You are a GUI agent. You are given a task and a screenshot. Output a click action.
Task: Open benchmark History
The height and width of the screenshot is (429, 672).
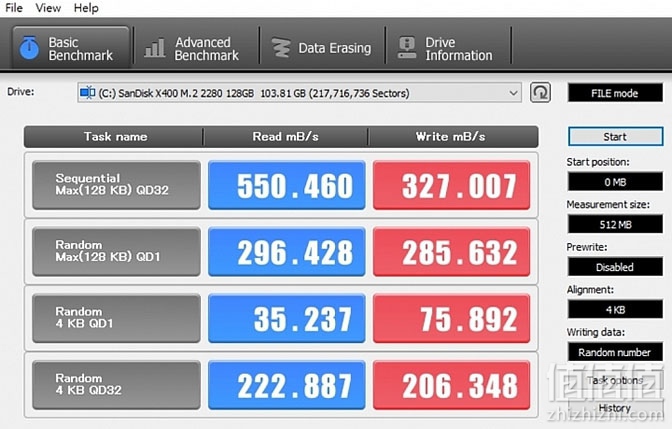tap(615, 408)
